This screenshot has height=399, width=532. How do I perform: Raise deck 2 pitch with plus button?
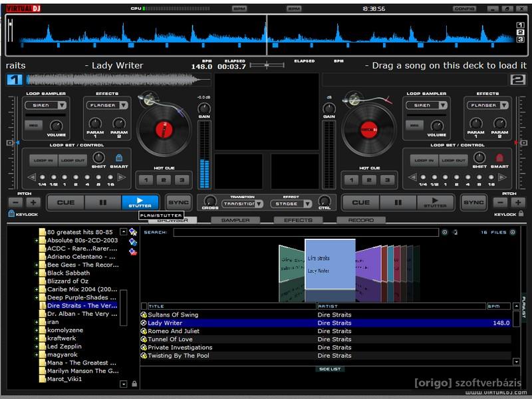tap(518, 203)
